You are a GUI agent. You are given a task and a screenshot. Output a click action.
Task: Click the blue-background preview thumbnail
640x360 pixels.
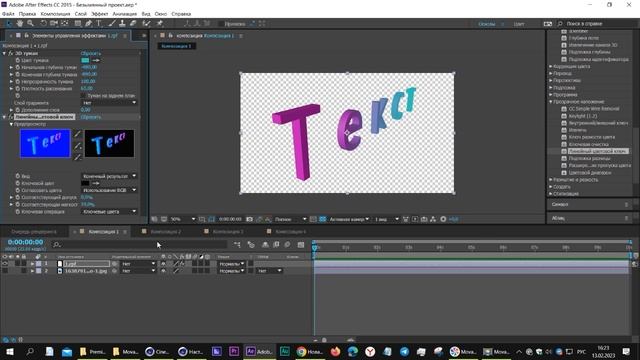coord(45,143)
